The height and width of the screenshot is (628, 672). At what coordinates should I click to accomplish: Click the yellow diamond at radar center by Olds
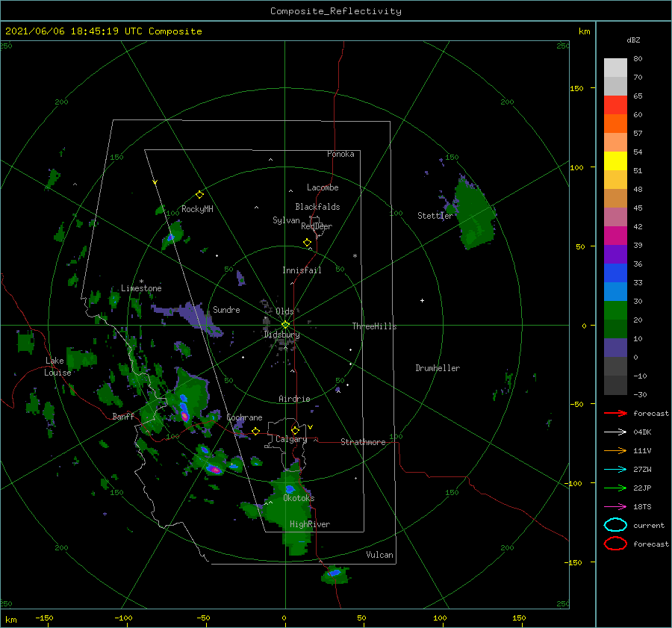[285, 325]
